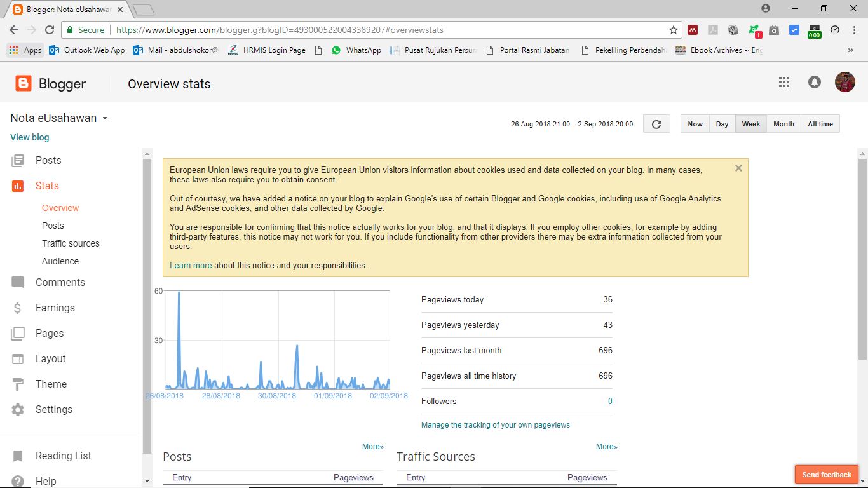Click the Pageviews today value 36
This screenshot has height=488, width=868.
point(608,299)
